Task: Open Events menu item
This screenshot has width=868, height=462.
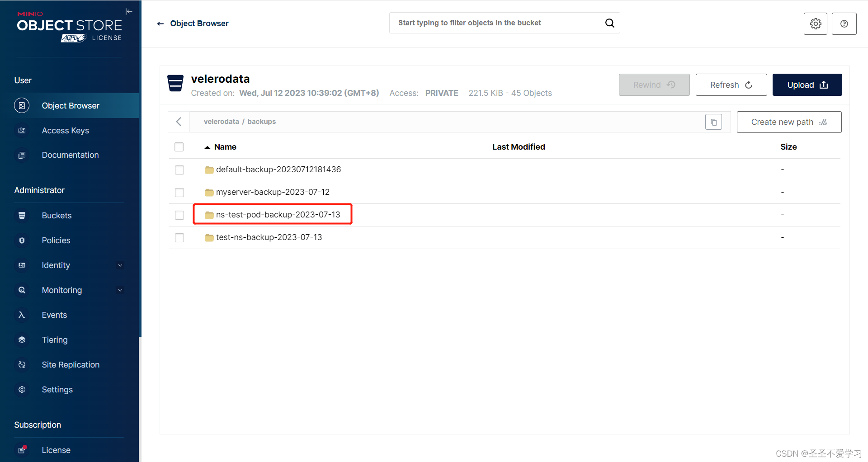Action: tap(54, 315)
